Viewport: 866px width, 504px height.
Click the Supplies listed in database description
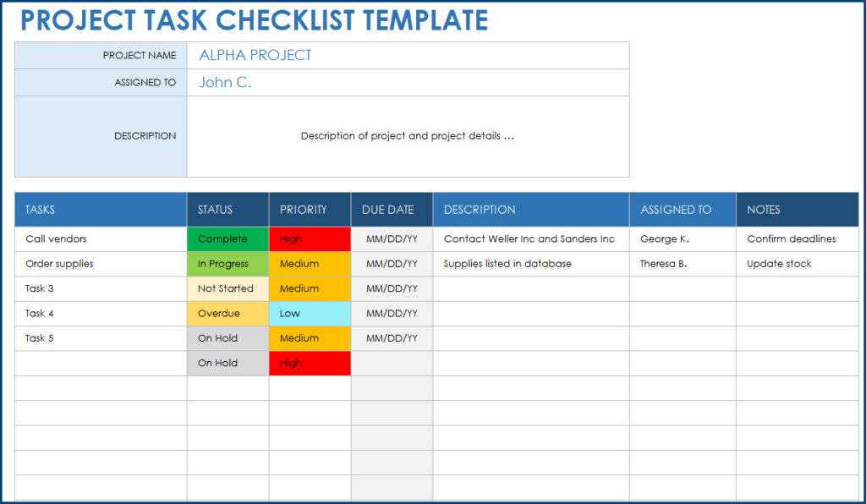[x=507, y=263]
